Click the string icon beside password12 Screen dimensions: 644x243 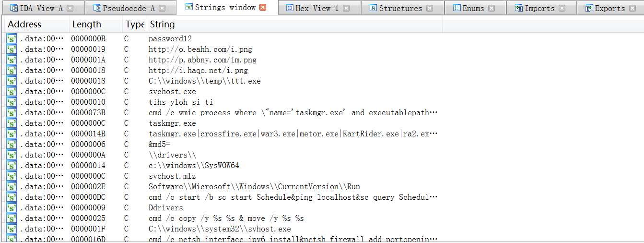(12, 39)
